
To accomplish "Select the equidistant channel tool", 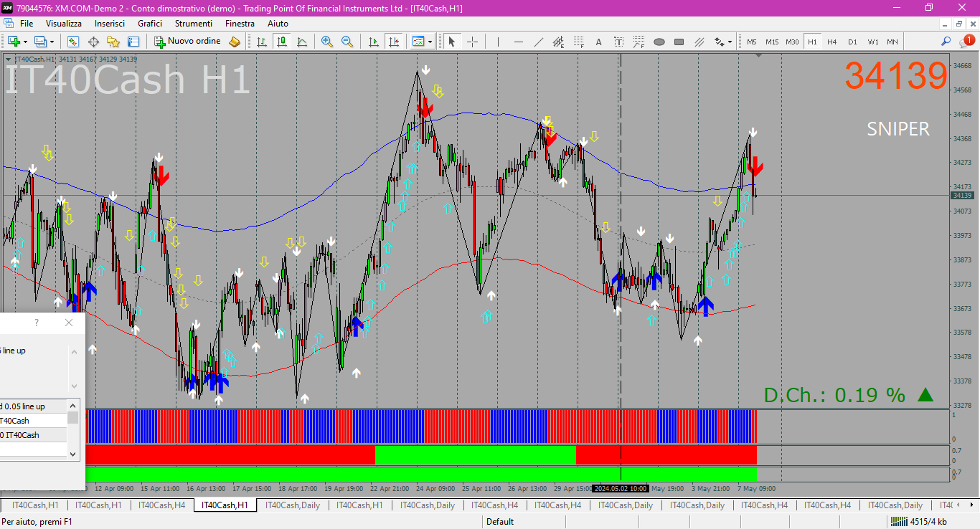I will click(x=558, y=42).
